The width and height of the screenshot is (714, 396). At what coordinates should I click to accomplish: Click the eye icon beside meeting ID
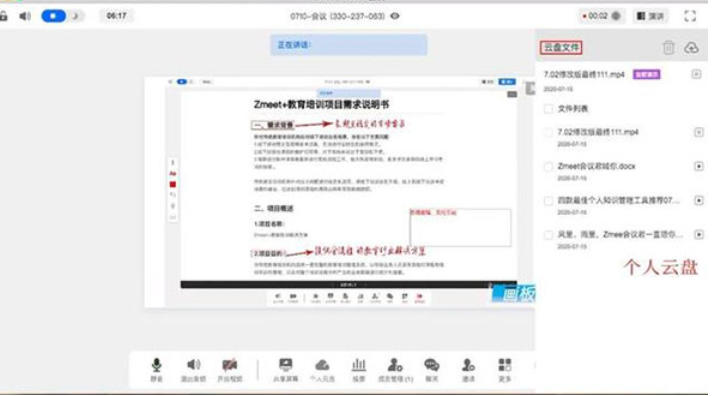point(395,16)
